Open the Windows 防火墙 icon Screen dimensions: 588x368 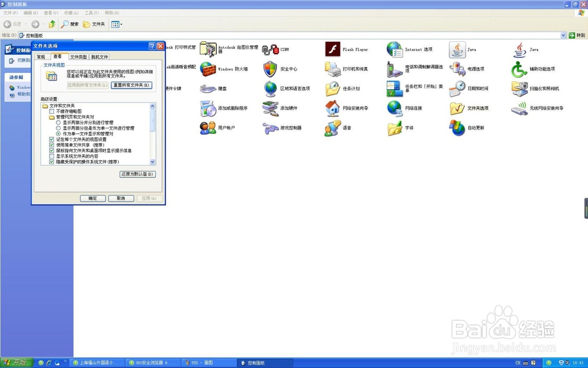pyautogui.click(x=208, y=69)
